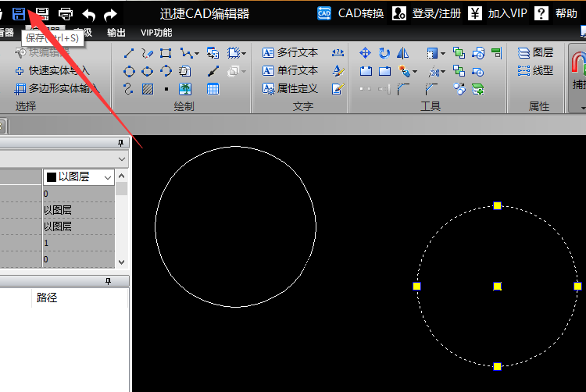The image size is (586, 392).
Task: Click the Undo arrow icon
Action: click(x=88, y=15)
